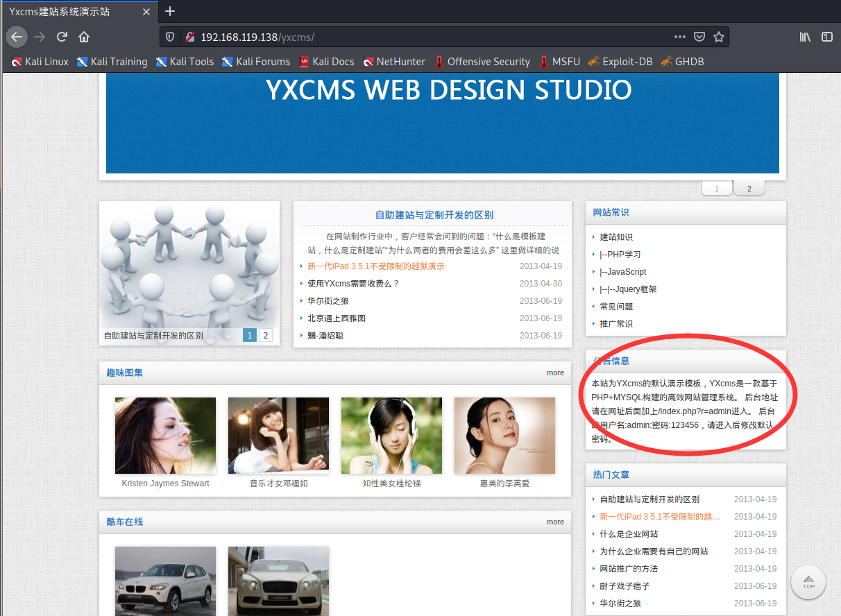
Task: Open the 酷车在线 section heading
Action: [x=125, y=522]
